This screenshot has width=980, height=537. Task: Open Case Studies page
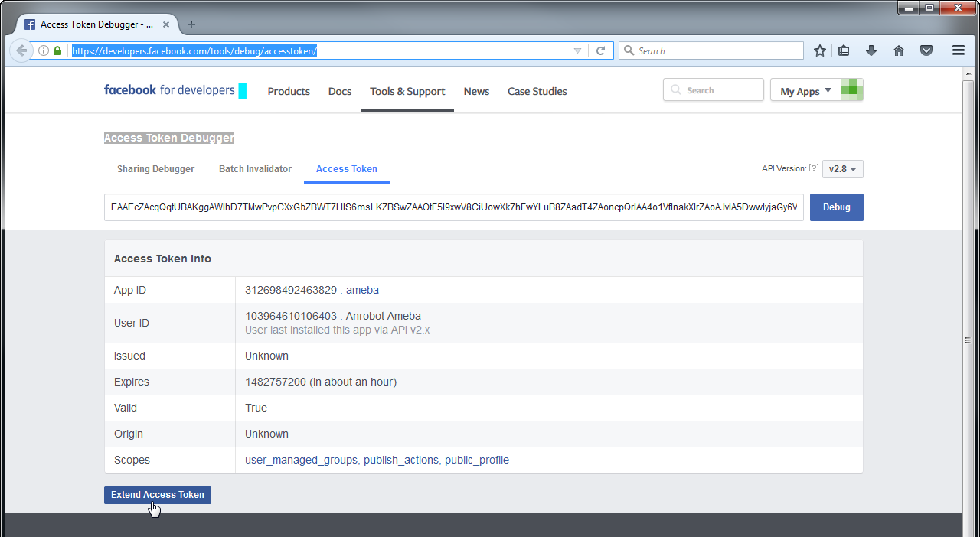click(537, 91)
